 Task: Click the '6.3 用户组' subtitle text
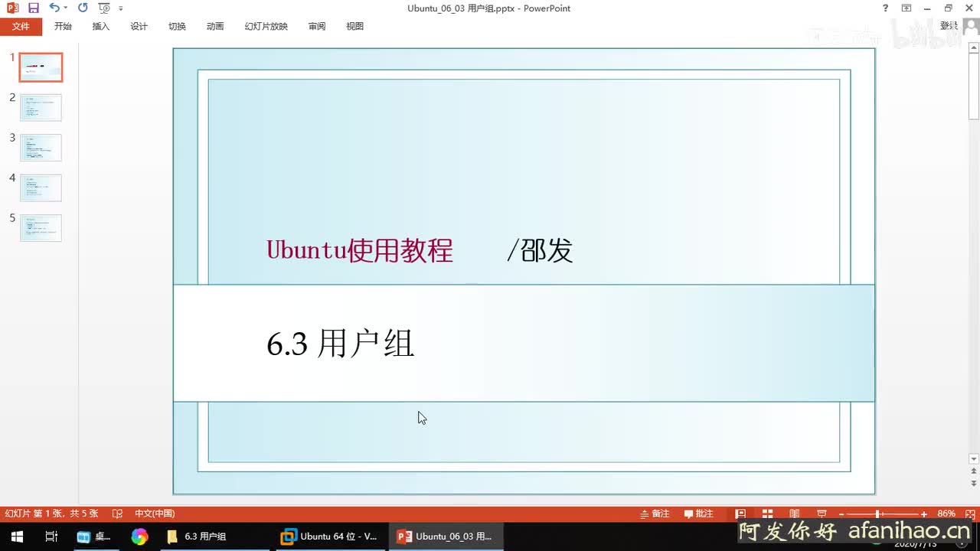click(x=341, y=344)
